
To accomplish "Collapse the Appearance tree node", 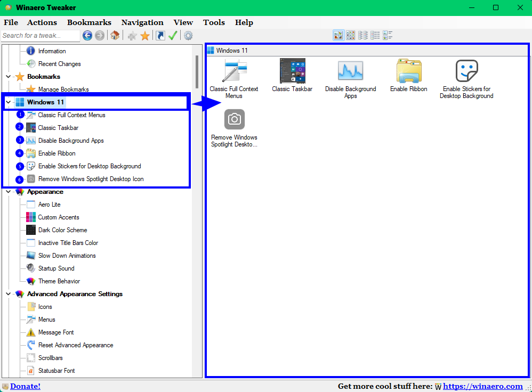I will pyautogui.click(x=9, y=192).
